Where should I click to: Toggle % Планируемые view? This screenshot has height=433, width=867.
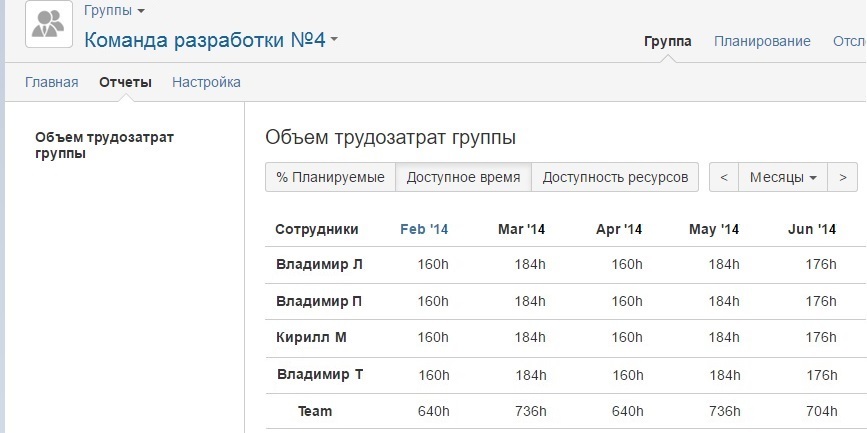[330, 177]
